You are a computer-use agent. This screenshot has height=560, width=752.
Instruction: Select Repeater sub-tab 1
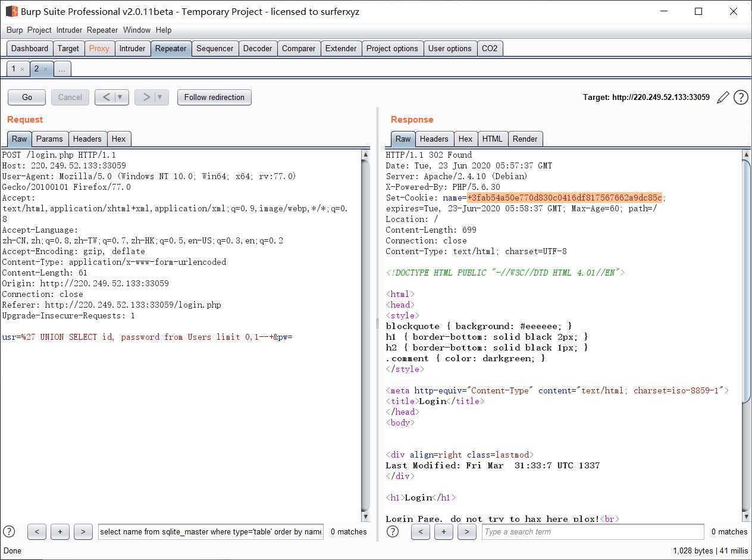point(14,69)
